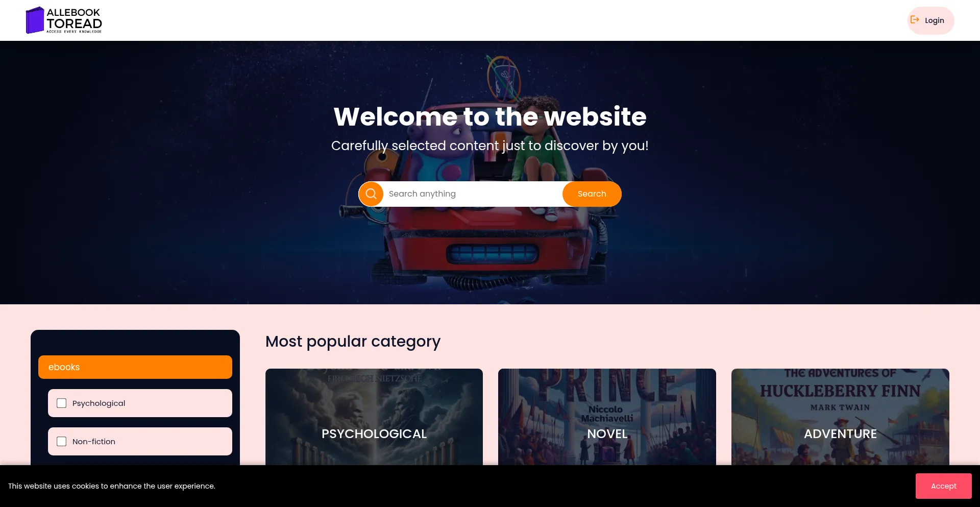The width and height of the screenshot is (980, 507).
Task: Click the orange Search button
Action: pos(592,194)
